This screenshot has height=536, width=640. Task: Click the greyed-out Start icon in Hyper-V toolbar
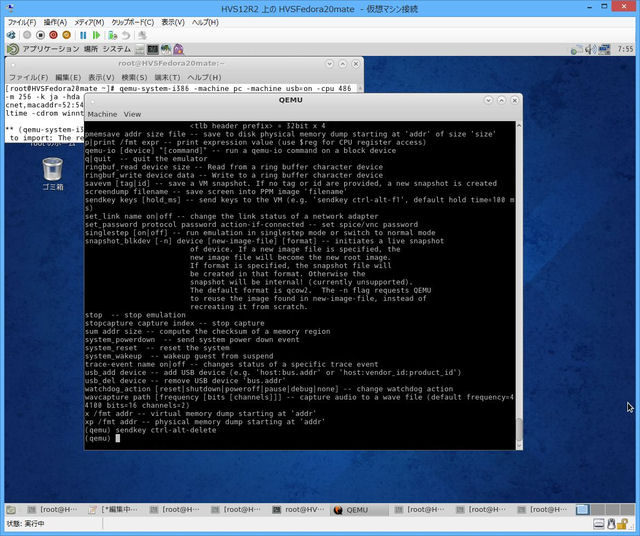tap(27, 35)
